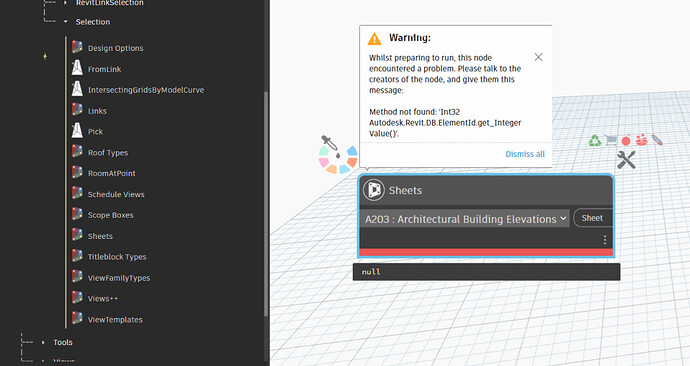Select the Pick library item

[95, 132]
